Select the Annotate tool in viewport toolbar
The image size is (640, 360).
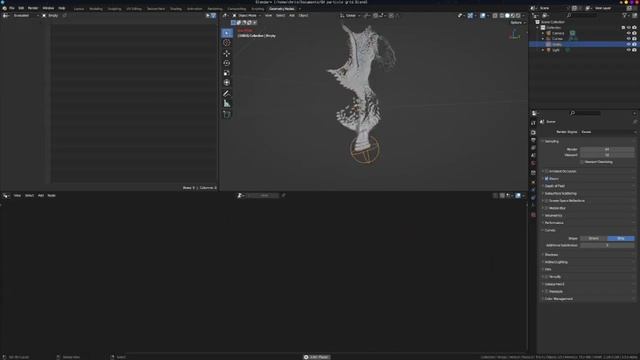[x=227, y=94]
